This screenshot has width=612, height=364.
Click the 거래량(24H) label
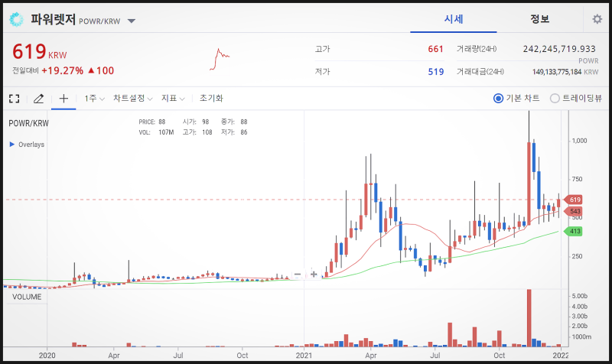click(x=477, y=49)
